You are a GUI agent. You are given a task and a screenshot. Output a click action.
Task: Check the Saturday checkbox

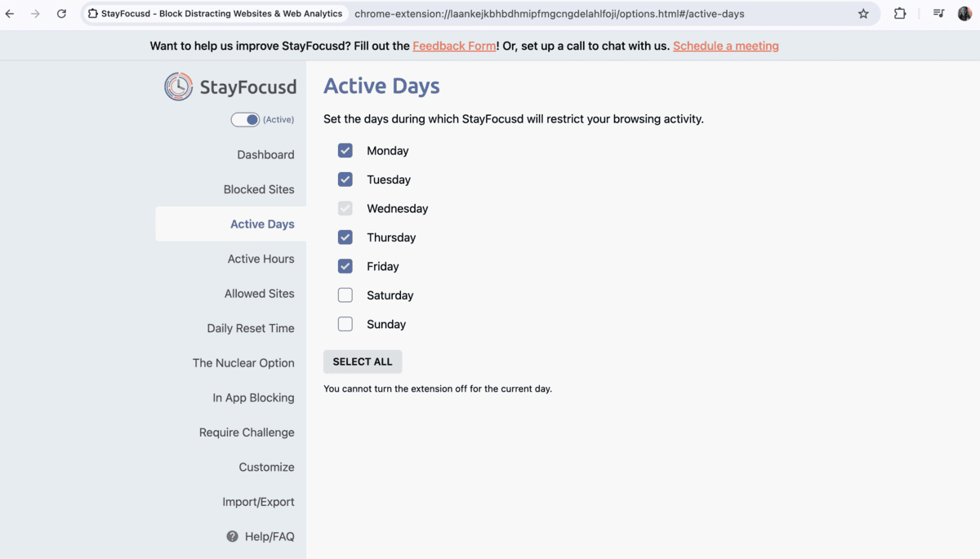[x=345, y=295]
